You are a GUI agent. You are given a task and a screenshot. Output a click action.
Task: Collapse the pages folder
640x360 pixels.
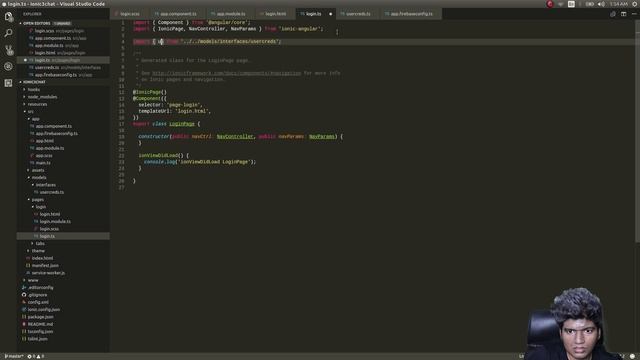click(38, 200)
